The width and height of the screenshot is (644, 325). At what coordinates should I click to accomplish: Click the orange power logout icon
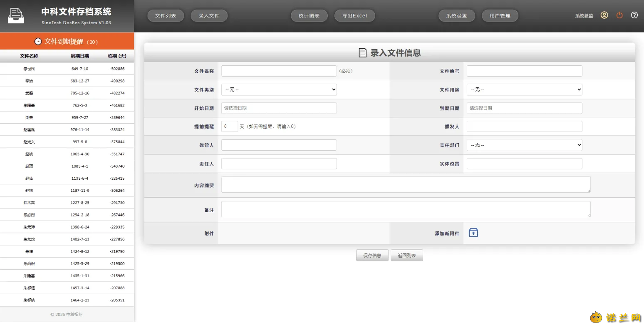pyautogui.click(x=619, y=15)
